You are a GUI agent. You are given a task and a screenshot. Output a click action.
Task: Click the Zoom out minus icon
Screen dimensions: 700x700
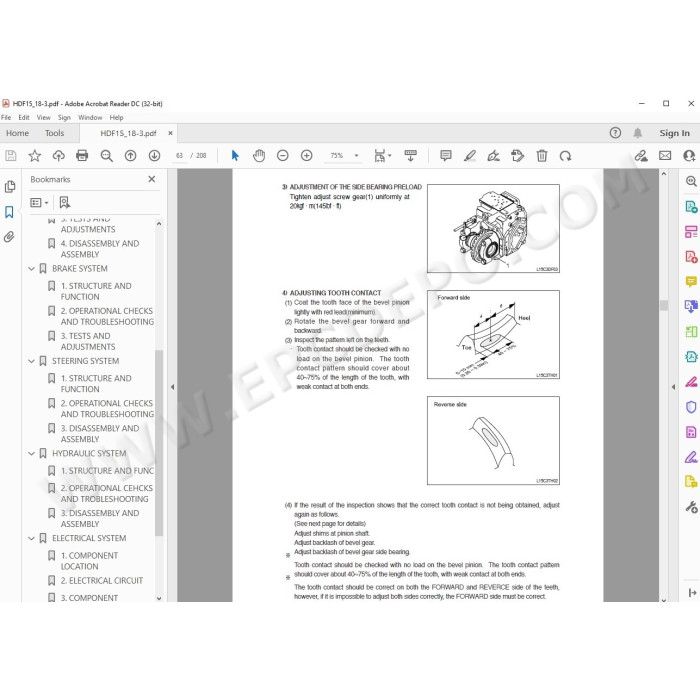point(283,155)
